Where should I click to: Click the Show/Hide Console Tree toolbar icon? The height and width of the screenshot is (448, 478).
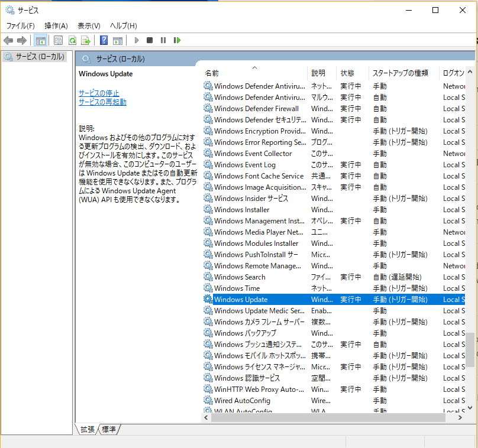tap(41, 40)
